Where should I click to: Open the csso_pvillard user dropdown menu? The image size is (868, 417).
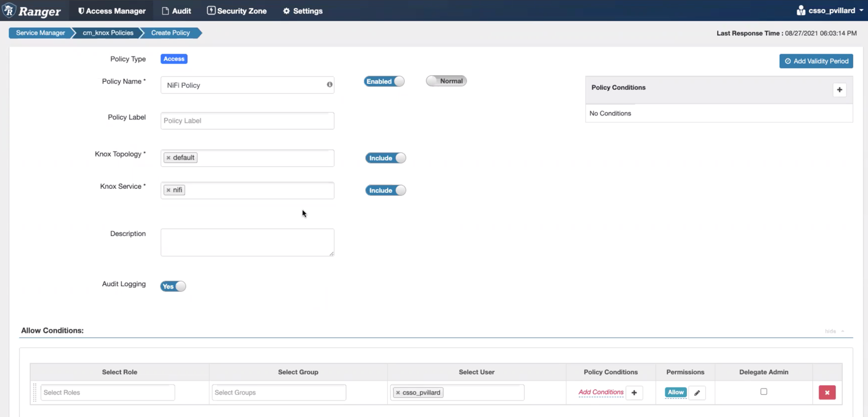pos(830,10)
